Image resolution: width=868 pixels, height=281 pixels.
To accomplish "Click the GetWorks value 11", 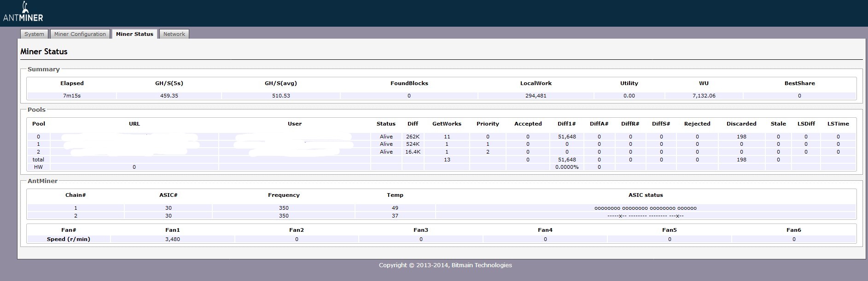I will (x=447, y=137).
